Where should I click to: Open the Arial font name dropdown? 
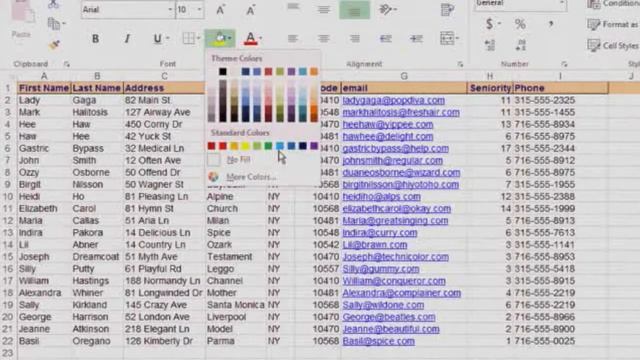[x=170, y=10]
